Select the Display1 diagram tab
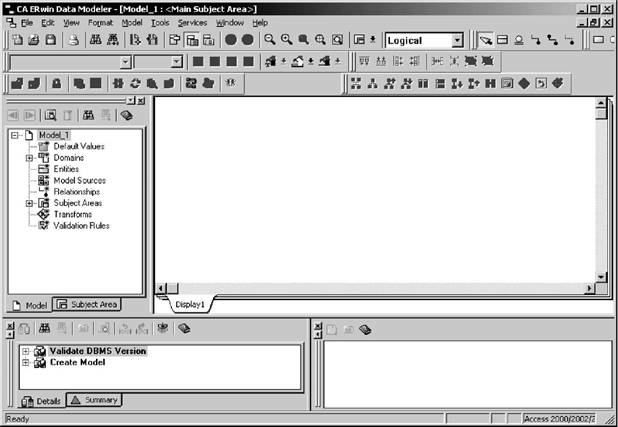This screenshot has height=427, width=618. click(189, 303)
